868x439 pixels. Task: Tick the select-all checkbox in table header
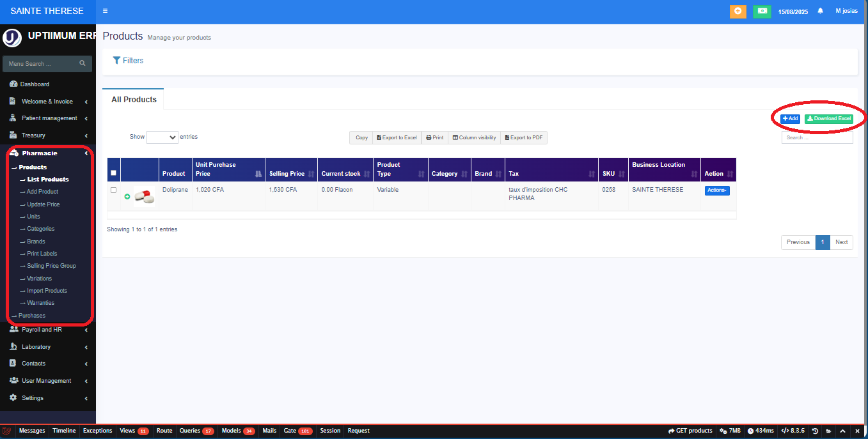coord(114,173)
